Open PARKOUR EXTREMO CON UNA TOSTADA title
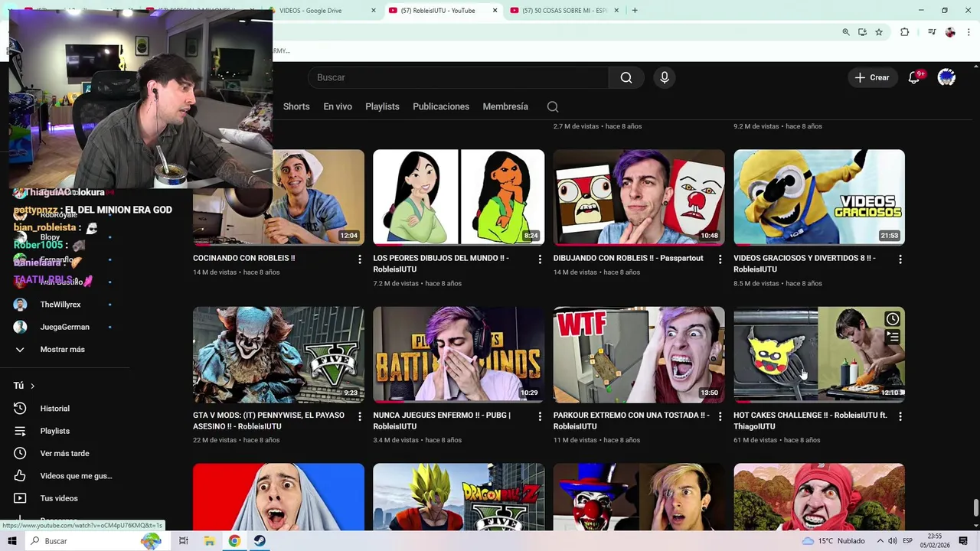The height and width of the screenshot is (551, 980). pyautogui.click(x=631, y=421)
